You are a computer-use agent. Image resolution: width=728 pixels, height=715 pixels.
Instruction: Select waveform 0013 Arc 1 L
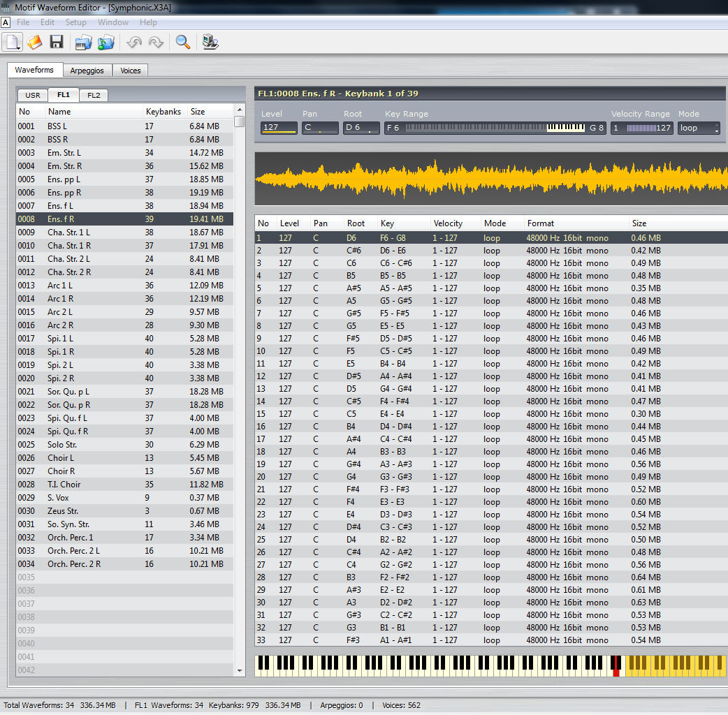click(124, 286)
